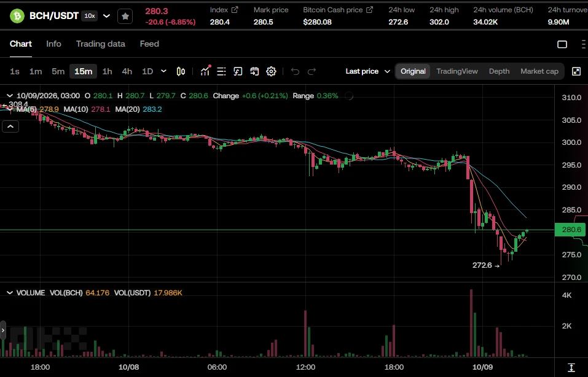The width and height of the screenshot is (588, 377).
Task: Open the Info tab
Action: click(x=53, y=44)
